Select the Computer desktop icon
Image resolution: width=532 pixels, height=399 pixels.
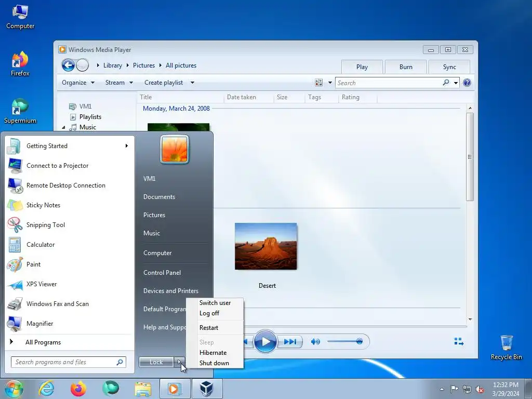(x=20, y=17)
